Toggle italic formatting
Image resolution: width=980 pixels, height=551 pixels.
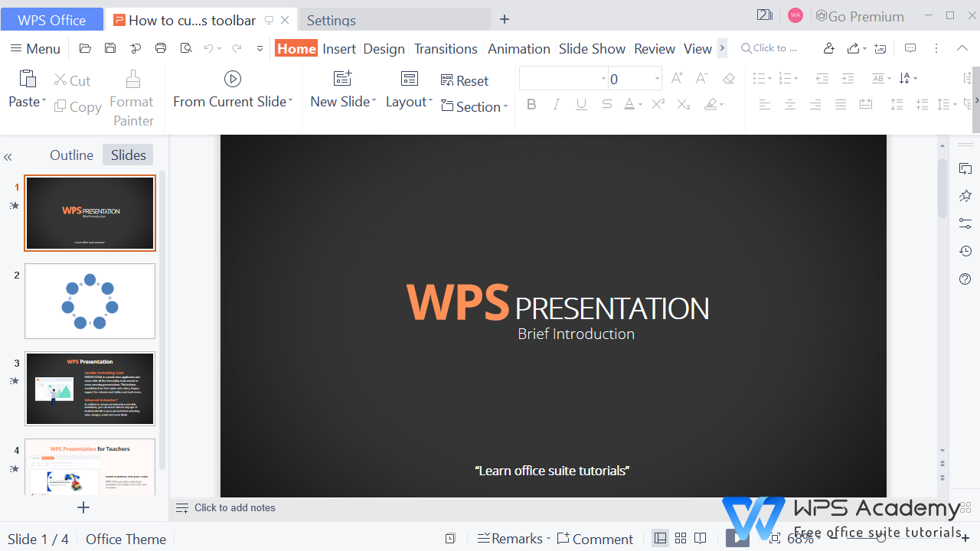(x=556, y=104)
